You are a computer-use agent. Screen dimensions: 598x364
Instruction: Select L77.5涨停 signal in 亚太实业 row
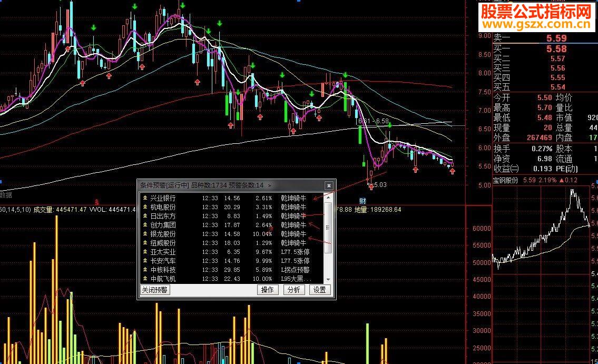coord(295,252)
